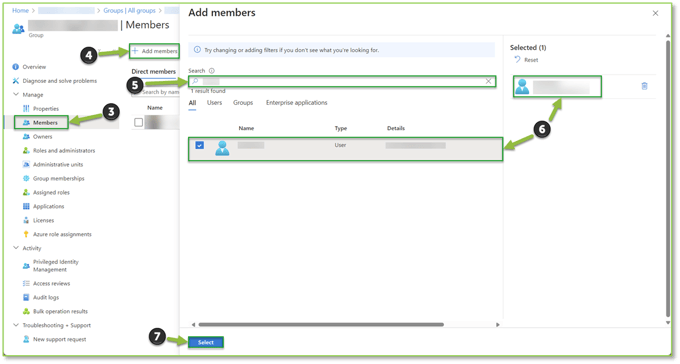The width and height of the screenshot is (680, 364).
Task: Collapse the Activity section
Action: pyautogui.click(x=16, y=248)
